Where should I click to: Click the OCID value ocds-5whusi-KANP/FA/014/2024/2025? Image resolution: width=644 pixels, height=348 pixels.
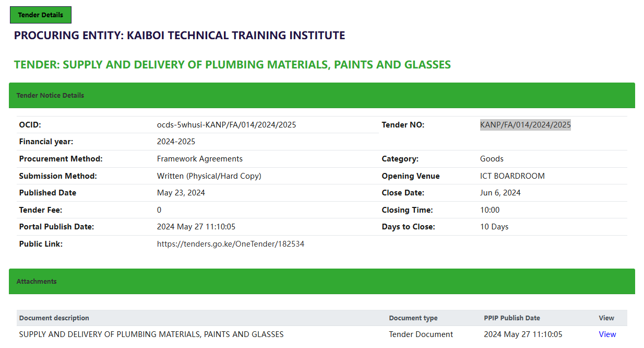[226, 125]
